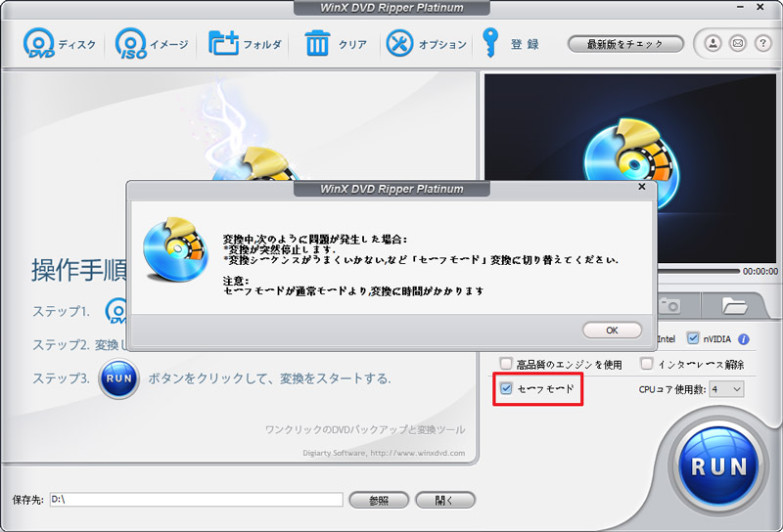Load an ISO image file
783x532 pixels.
pyautogui.click(x=152, y=44)
